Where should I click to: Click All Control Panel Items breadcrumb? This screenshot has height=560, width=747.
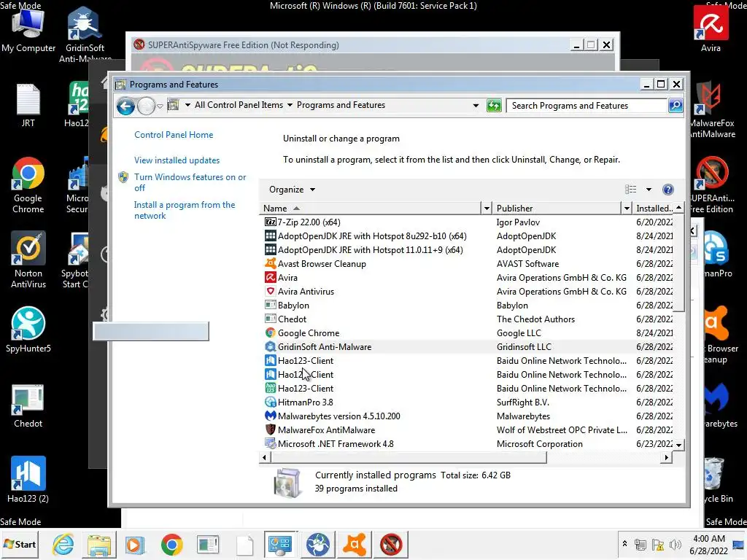point(239,105)
